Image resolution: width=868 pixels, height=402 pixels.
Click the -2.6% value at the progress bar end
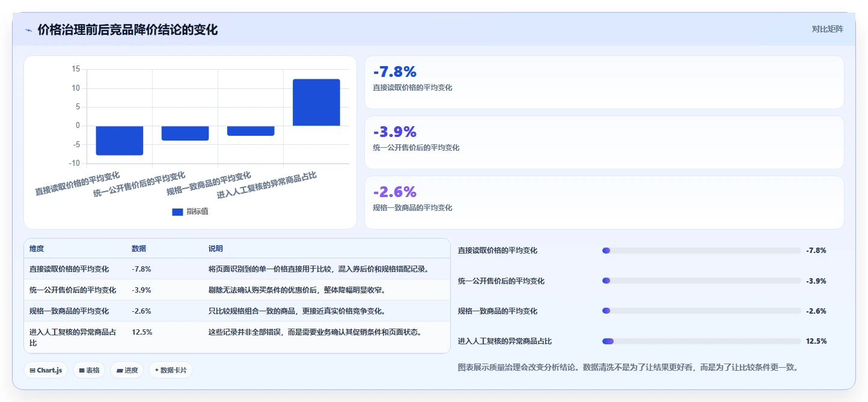tap(816, 311)
